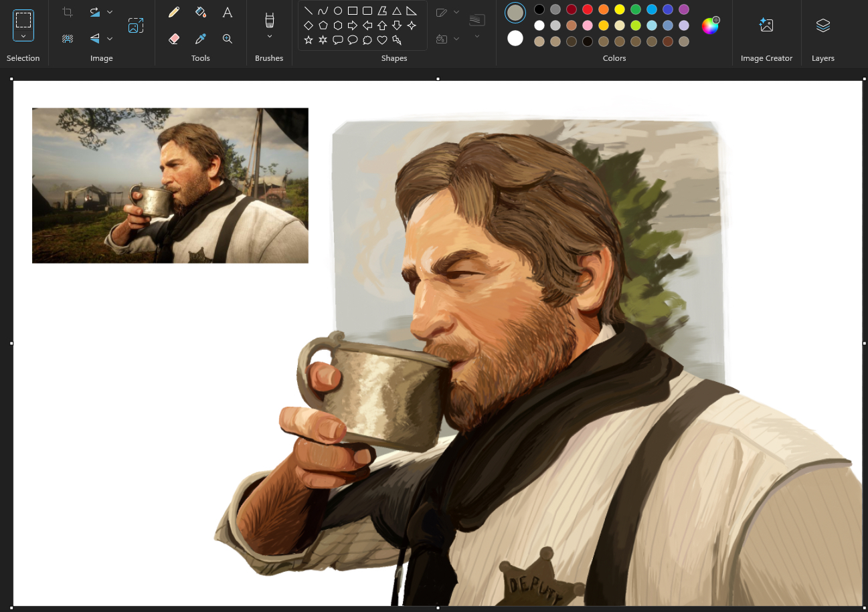
Task: Toggle the Layers panel
Action: coord(823,25)
